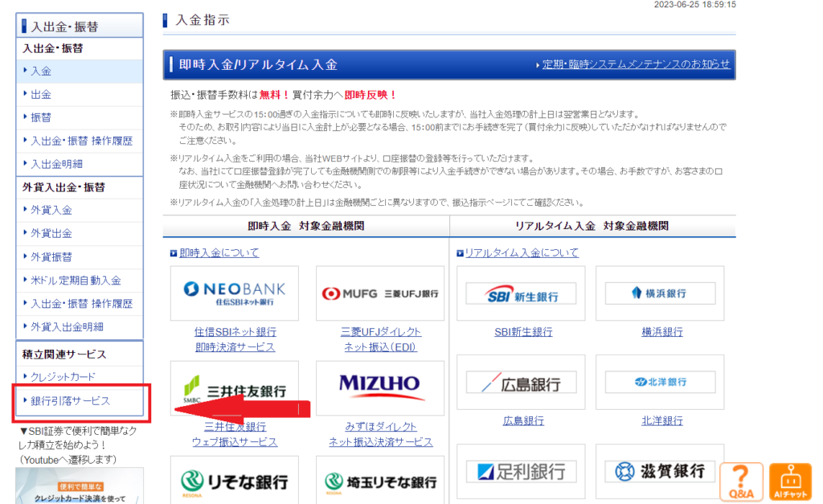The width and height of the screenshot is (823, 504).
Task: Select the 三井住友銀行 SMBC logo
Action: (235, 388)
